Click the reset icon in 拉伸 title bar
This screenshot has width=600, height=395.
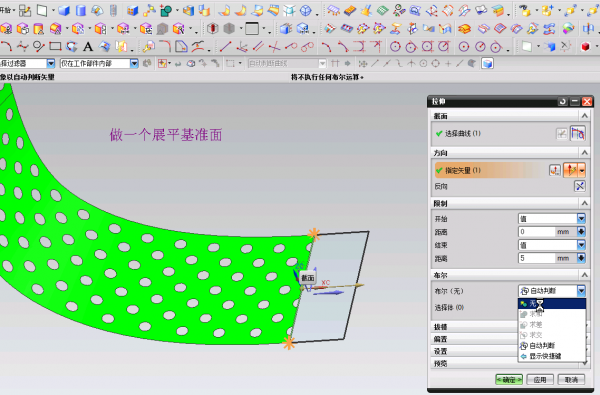tap(562, 101)
